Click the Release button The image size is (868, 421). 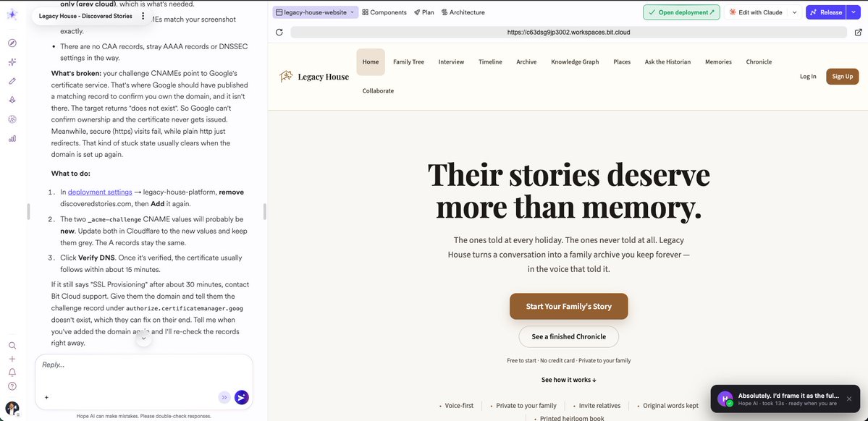click(x=826, y=12)
